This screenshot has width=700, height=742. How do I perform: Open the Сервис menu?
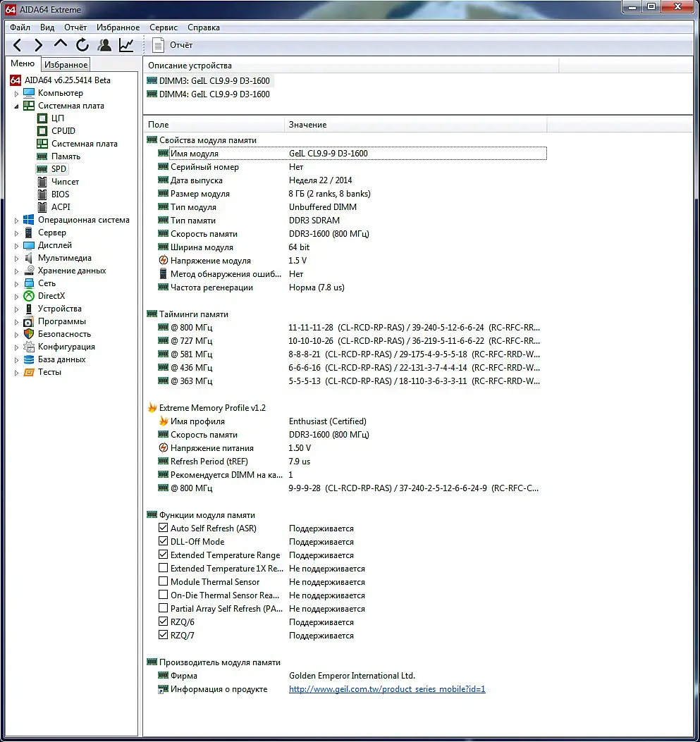pos(164,27)
